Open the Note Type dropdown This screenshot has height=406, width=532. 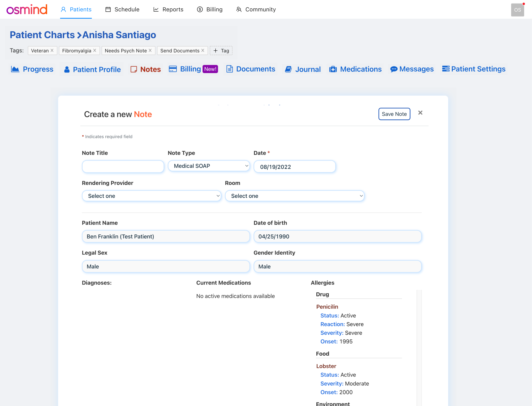209,166
